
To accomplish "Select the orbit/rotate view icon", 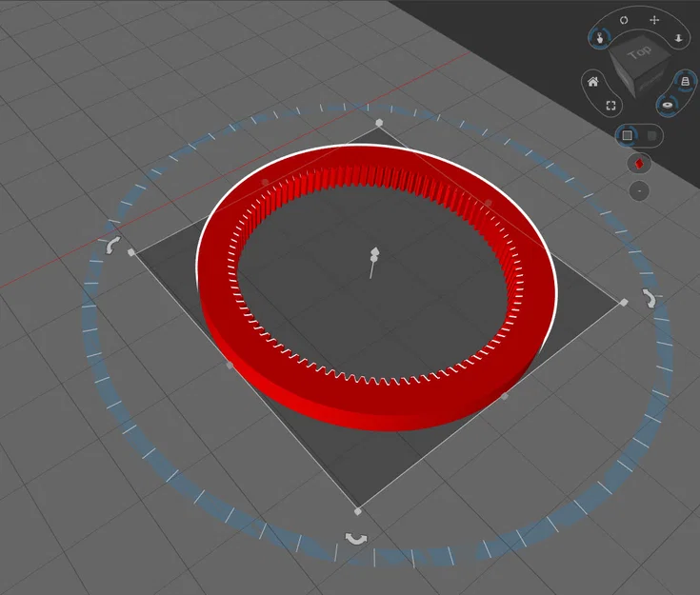I will coord(624,20).
